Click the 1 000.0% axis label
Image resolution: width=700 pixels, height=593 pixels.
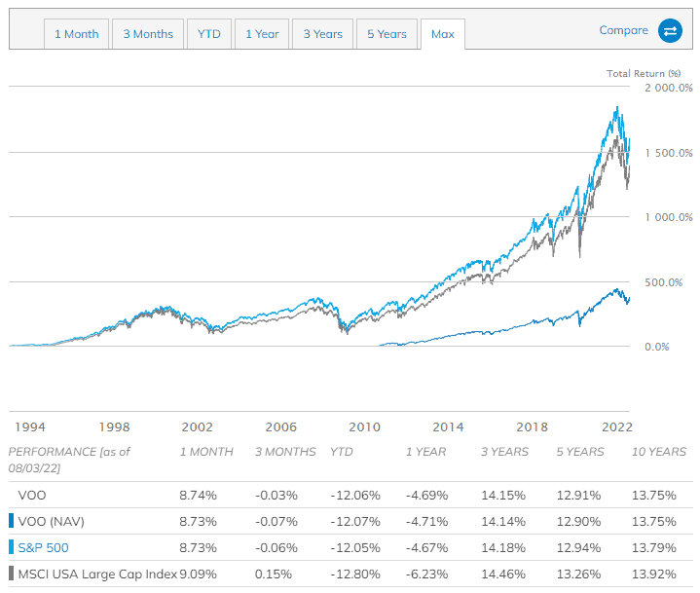pos(669,217)
